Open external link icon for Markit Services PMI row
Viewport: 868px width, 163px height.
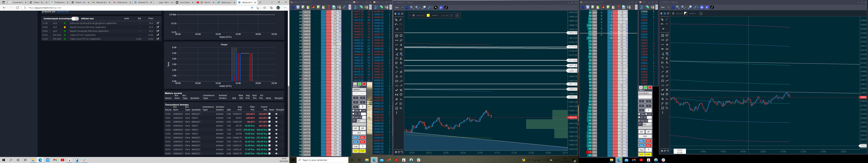point(158,27)
